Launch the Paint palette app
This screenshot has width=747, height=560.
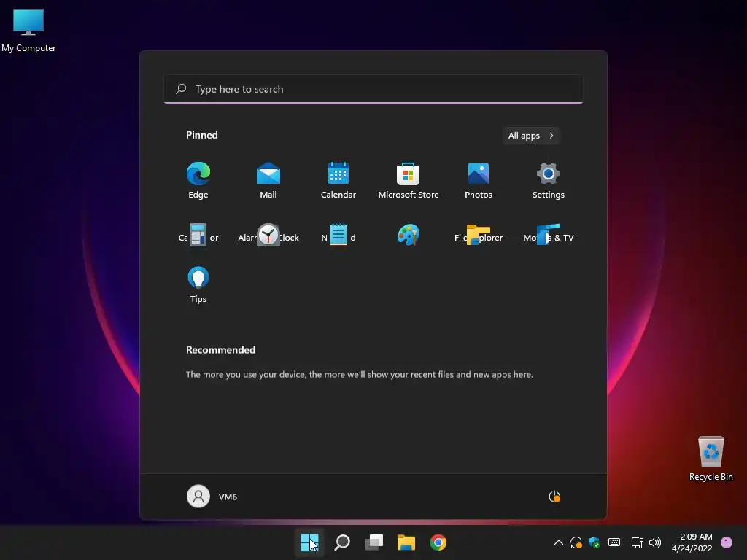(409, 235)
